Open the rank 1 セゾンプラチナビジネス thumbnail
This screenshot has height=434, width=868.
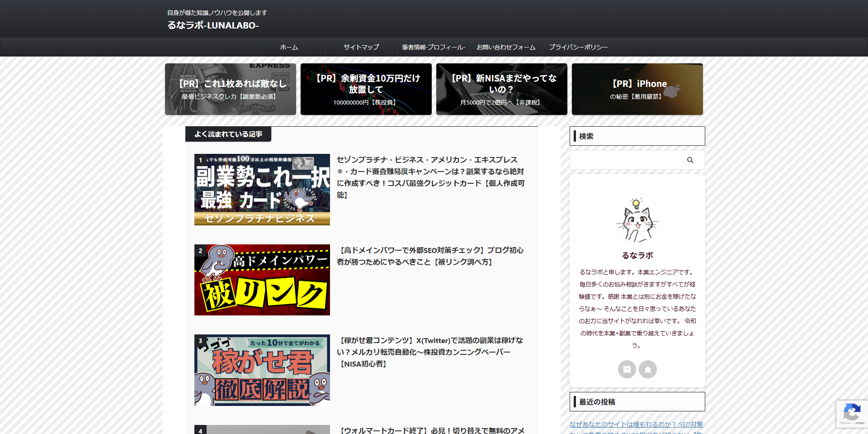point(262,190)
